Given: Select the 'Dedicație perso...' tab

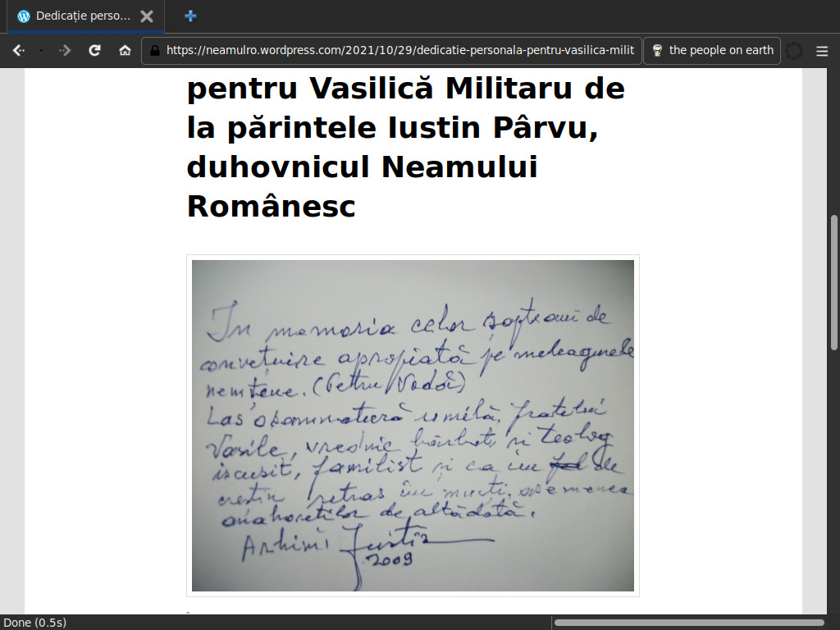Looking at the screenshot, I should click(82, 16).
